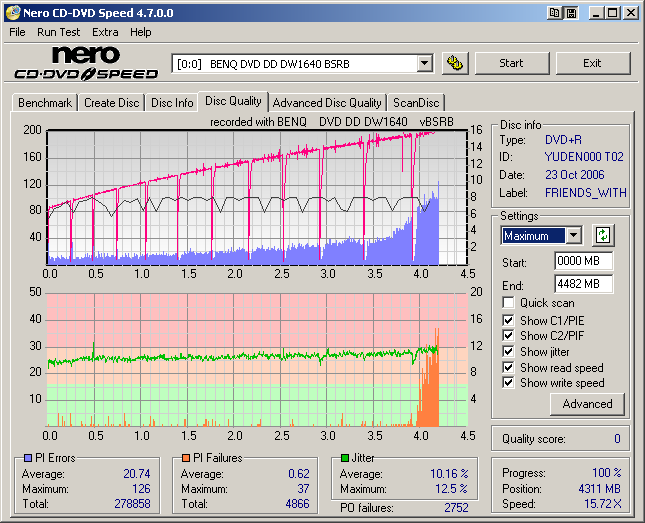Image resolution: width=645 pixels, height=523 pixels.
Task: Open the drive selection dropdown arrow
Action: point(424,64)
